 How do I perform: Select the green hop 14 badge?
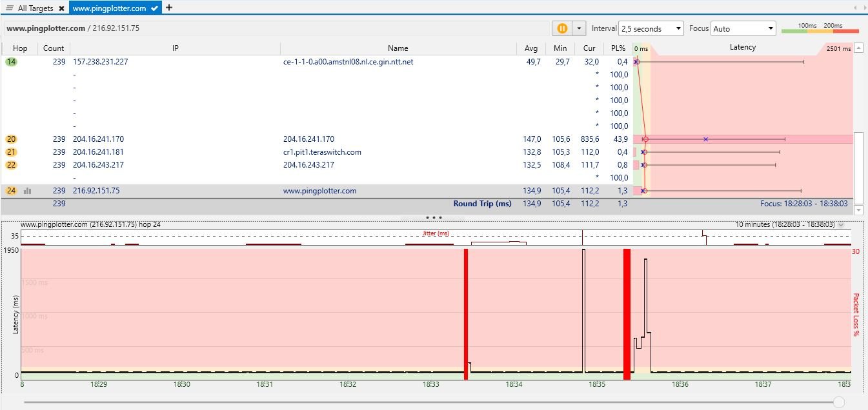point(12,62)
